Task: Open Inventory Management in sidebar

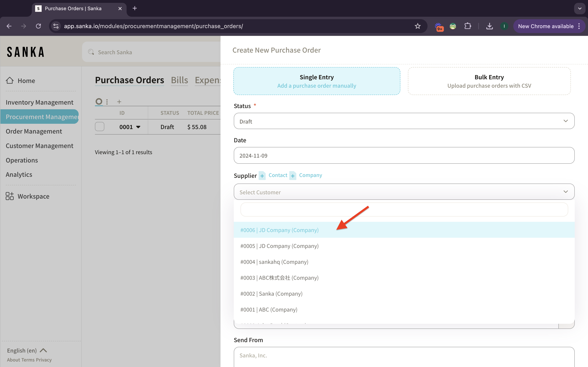Action: (39, 102)
